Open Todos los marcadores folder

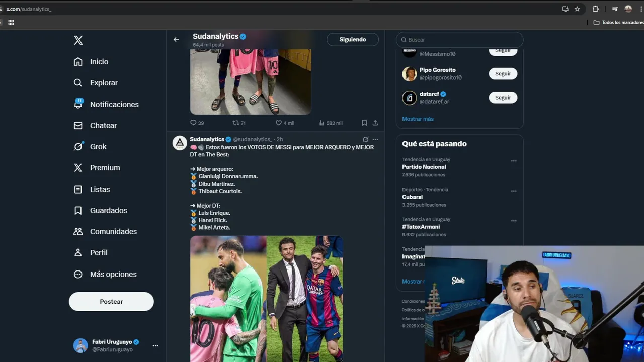pyautogui.click(x=618, y=22)
